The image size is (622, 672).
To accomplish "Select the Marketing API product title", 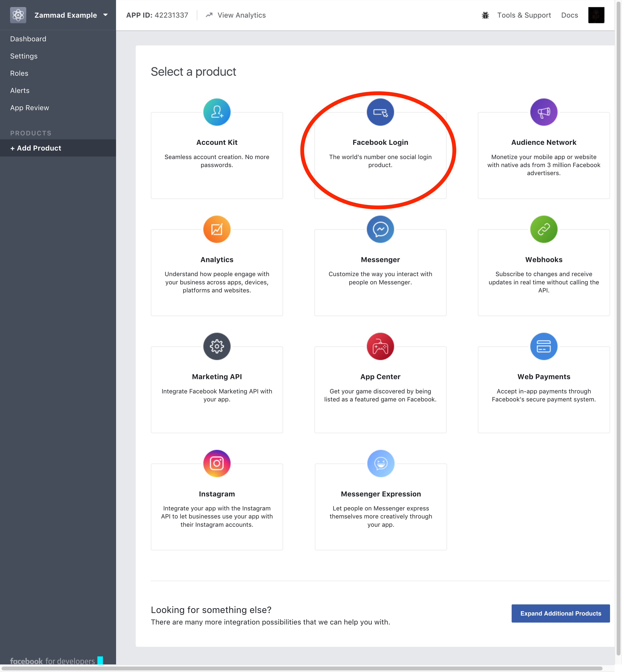I will tap(217, 377).
